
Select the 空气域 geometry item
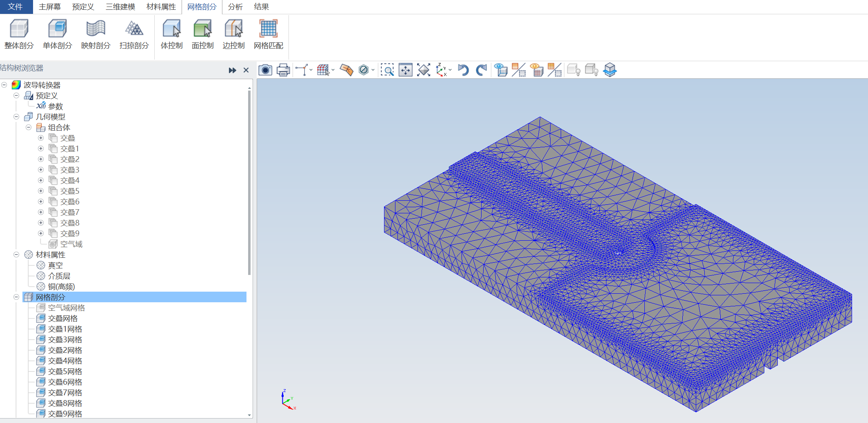pyautogui.click(x=71, y=244)
